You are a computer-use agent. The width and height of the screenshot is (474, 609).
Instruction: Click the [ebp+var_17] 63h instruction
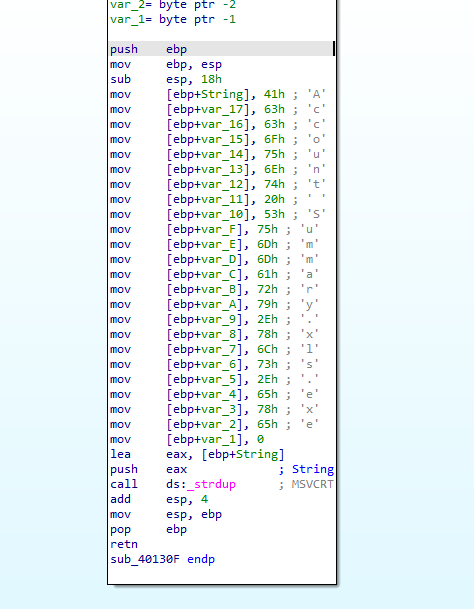(218, 110)
